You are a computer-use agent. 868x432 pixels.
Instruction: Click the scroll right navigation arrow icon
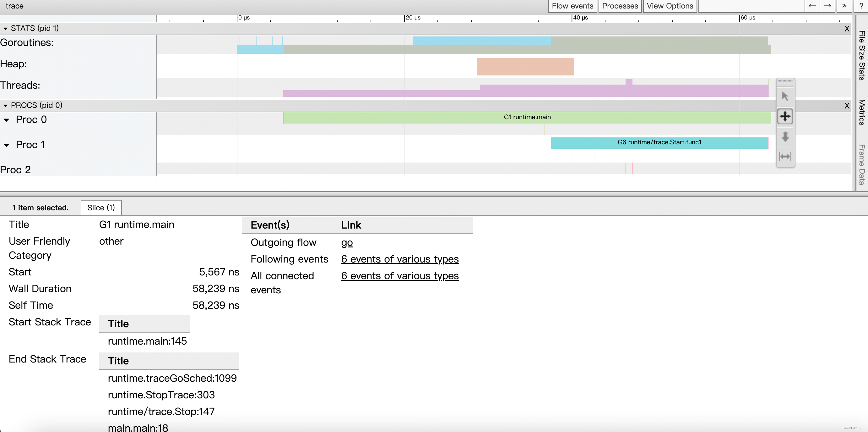point(827,6)
